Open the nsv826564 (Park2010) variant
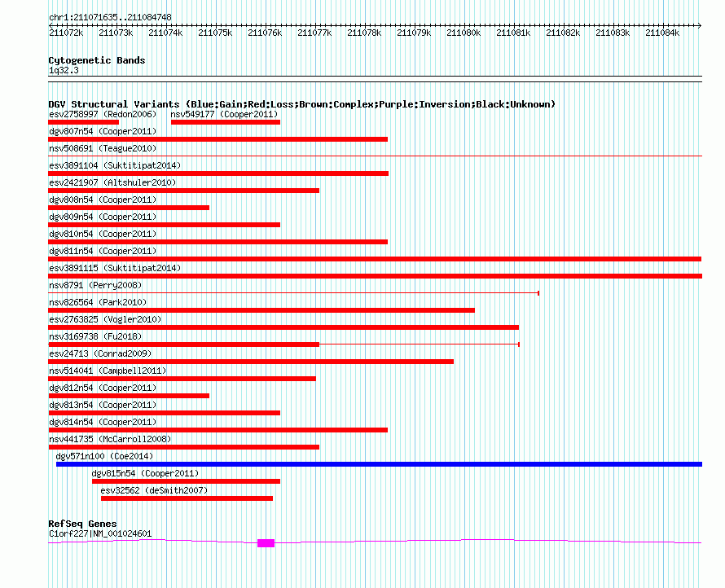This screenshot has height=588, width=725. point(98,302)
